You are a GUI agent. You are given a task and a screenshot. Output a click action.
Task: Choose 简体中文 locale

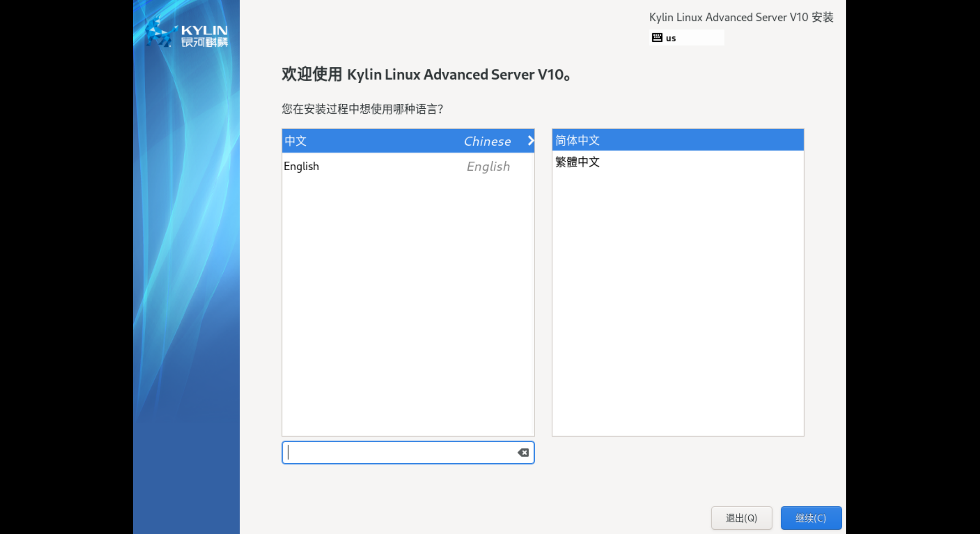point(678,140)
